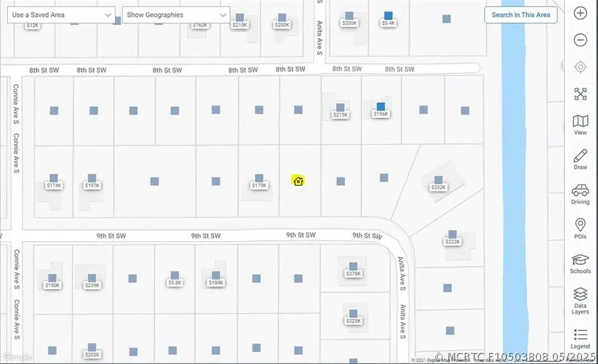Select the $5.4K bright blue marker
The image size is (598, 364).
click(x=388, y=19)
